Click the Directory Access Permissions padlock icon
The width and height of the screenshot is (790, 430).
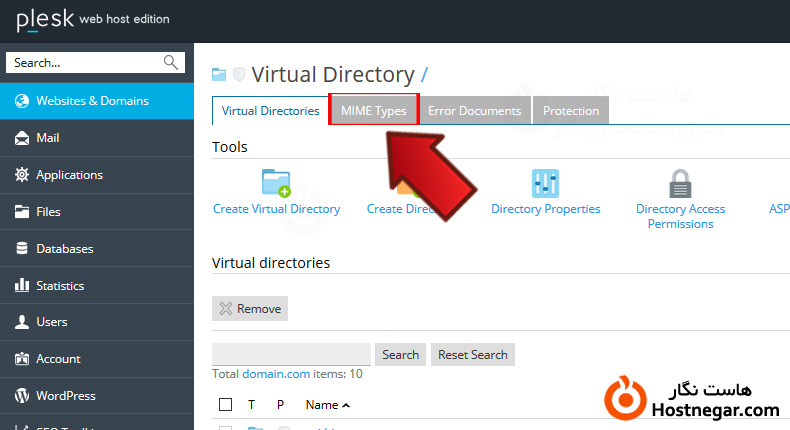[x=680, y=184]
